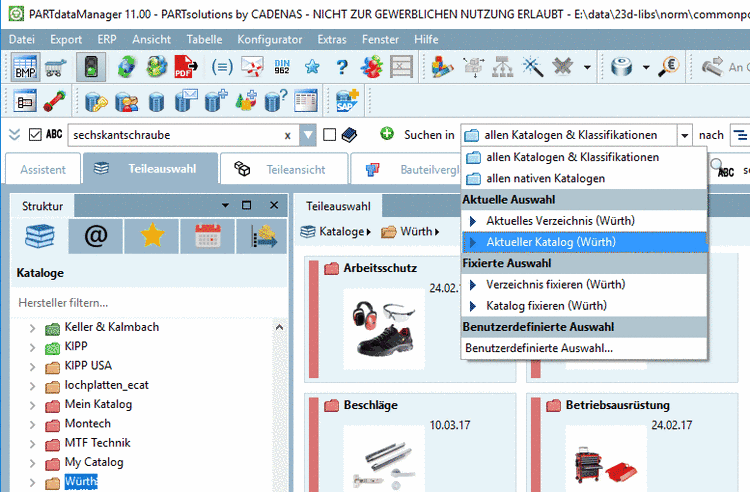Screen dimensions: 750x492
Task: Click the magnifier with euro sign icon
Action: (669, 67)
